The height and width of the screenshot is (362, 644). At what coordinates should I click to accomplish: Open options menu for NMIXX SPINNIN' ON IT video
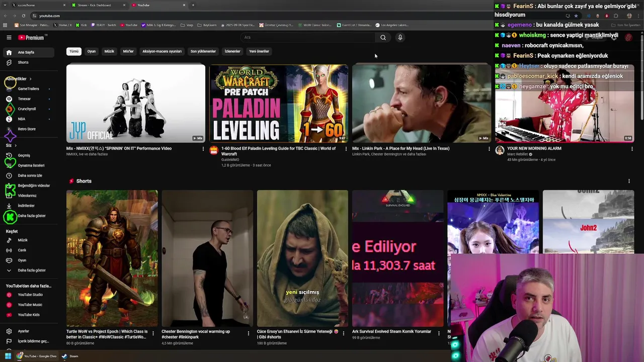[x=203, y=149]
